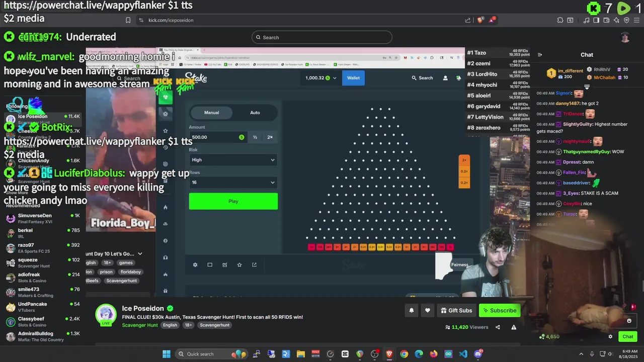Image resolution: width=644 pixels, height=362 pixels.
Task: Open Brave VPN shield icon
Action: 626,20
